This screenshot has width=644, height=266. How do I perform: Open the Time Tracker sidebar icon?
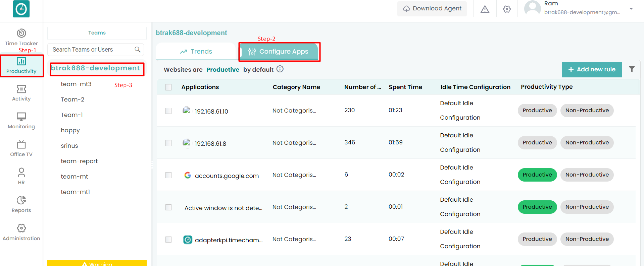tap(21, 34)
